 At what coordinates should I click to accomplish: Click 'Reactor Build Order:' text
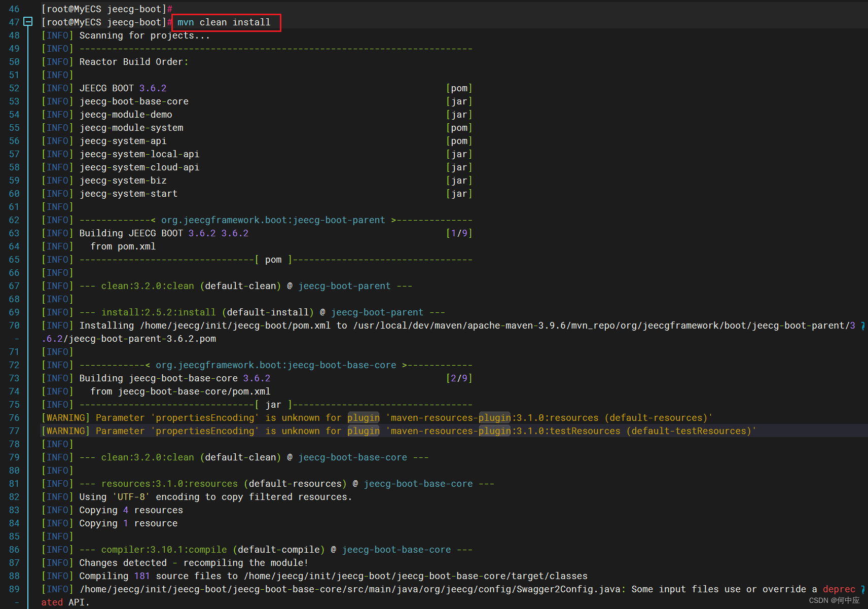click(134, 62)
